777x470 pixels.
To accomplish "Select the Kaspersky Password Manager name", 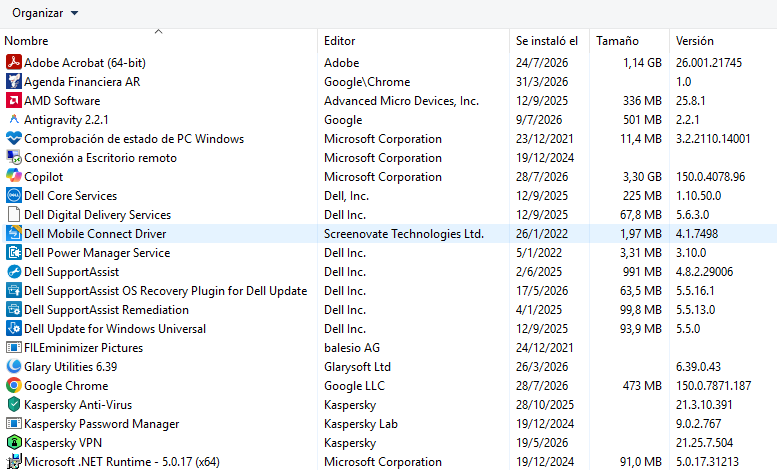I will [x=102, y=424].
